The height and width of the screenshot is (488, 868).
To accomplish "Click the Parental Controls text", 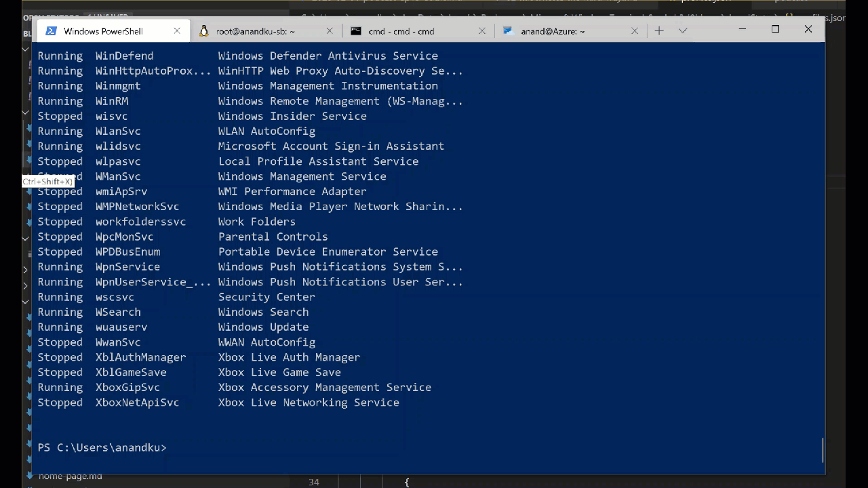I will pos(273,237).
